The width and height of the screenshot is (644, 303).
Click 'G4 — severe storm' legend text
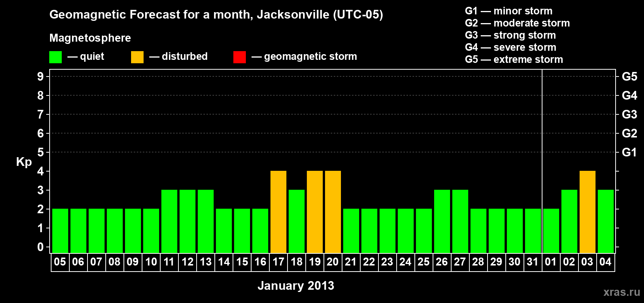point(511,47)
